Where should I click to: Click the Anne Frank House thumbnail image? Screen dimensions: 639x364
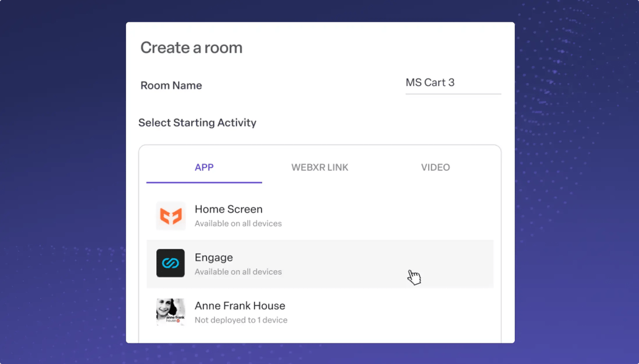(x=170, y=311)
